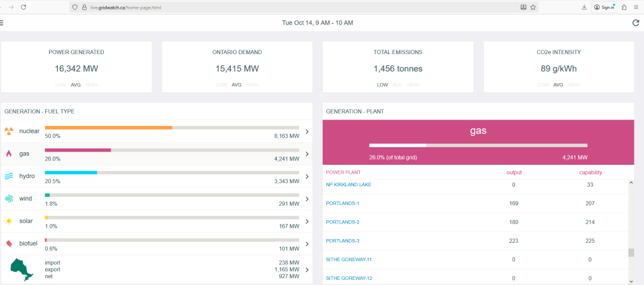Click the gas flame icon
644x285 pixels.
pos(9,154)
